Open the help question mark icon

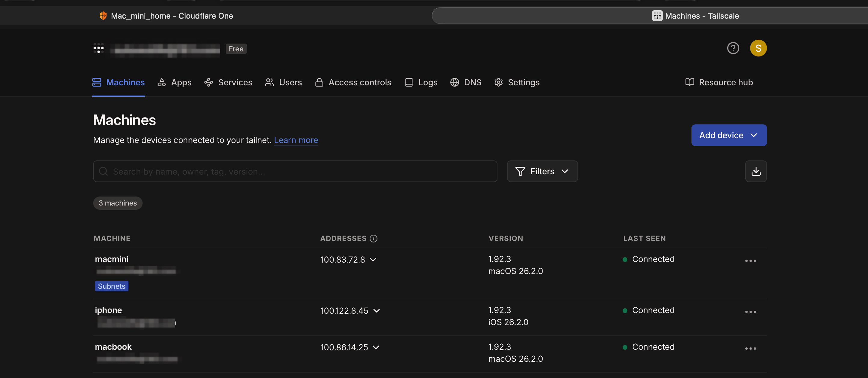click(x=733, y=48)
